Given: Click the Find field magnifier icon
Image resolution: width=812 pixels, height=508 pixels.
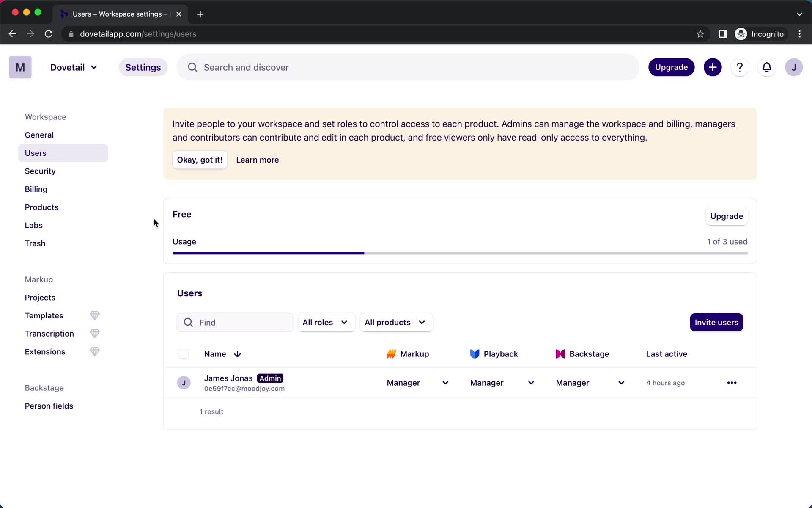Looking at the screenshot, I should [188, 323].
